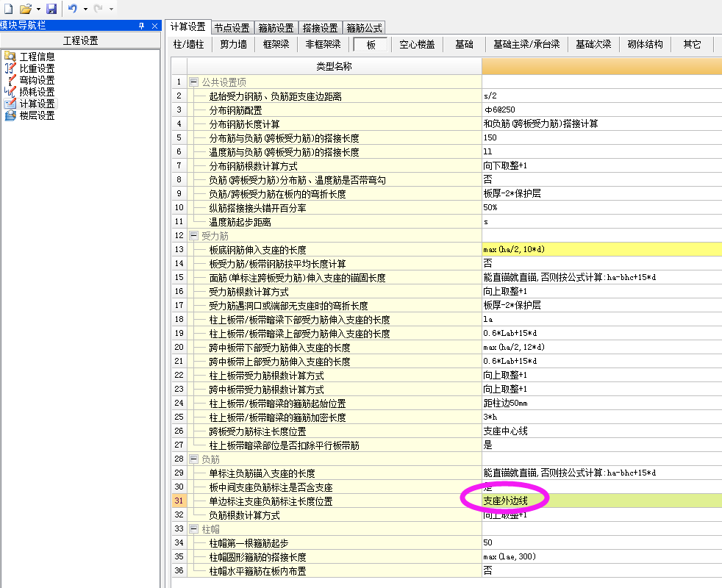Select the 基础 component button
Image resolution: width=722 pixels, height=588 pixels.
(x=464, y=44)
